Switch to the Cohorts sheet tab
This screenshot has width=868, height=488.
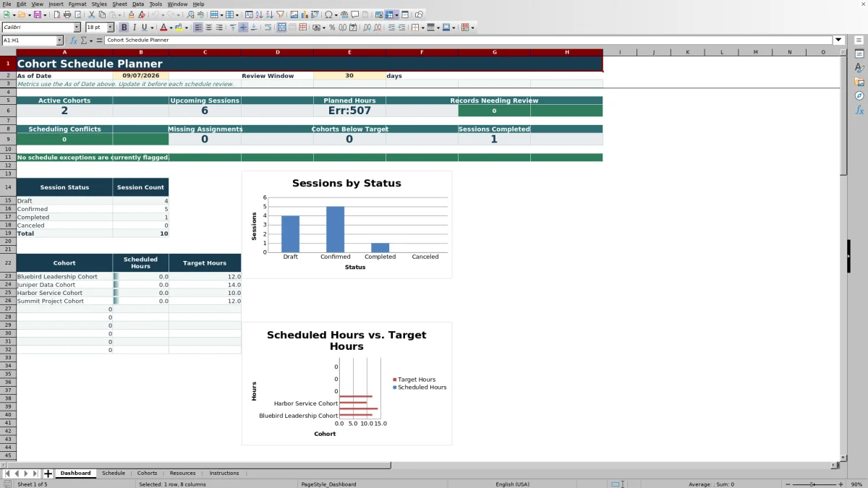[147, 474]
